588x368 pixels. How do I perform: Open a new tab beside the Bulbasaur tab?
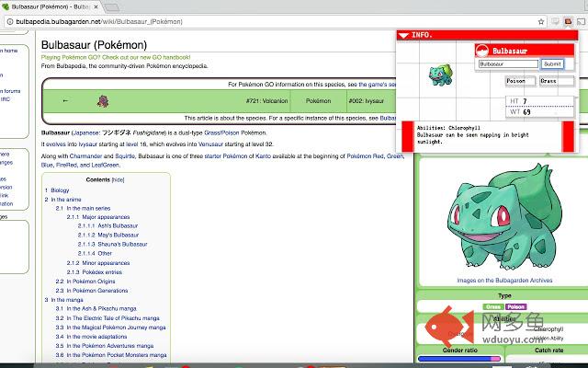tap(111, 7)
